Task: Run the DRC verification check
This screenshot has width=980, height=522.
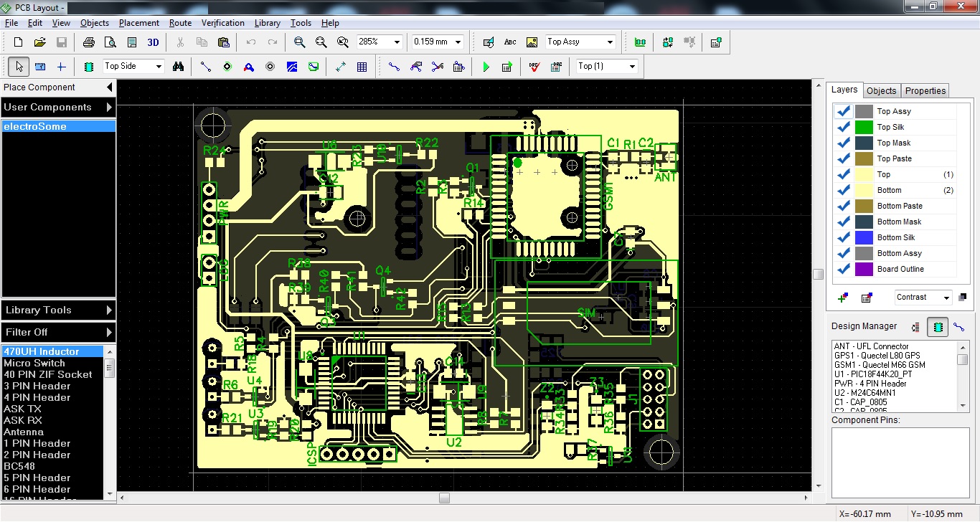Action: 533,66
